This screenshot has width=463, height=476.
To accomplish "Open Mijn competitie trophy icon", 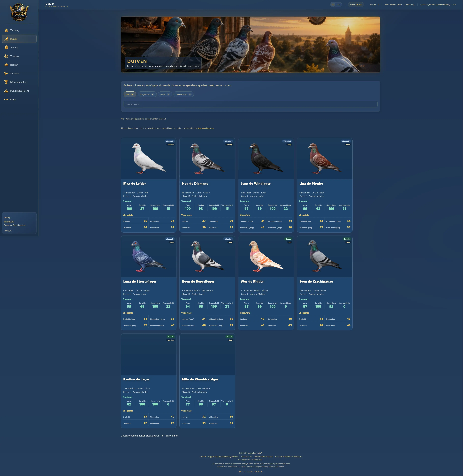I will pos(6,82).
